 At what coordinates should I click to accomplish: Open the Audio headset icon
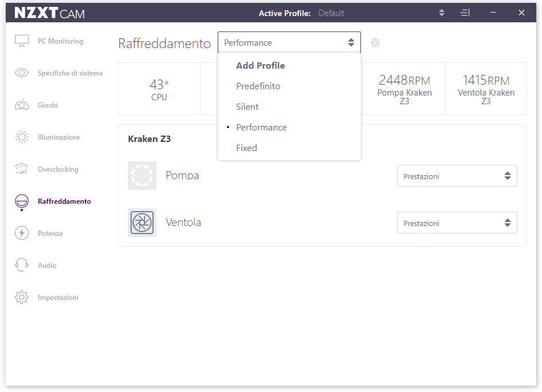click(x=21, y=266)
